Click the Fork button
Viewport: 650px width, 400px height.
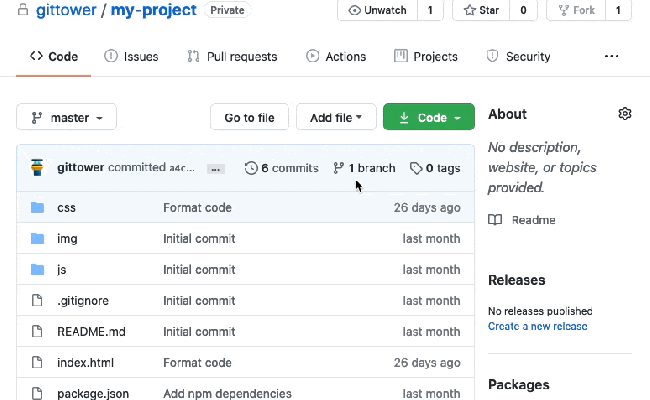click(576, 10)
